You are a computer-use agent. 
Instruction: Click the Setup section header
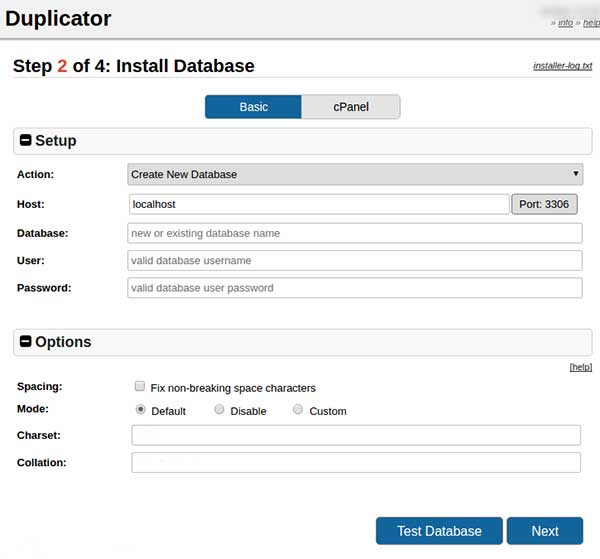pyautogui.click(x=303, y=141)
